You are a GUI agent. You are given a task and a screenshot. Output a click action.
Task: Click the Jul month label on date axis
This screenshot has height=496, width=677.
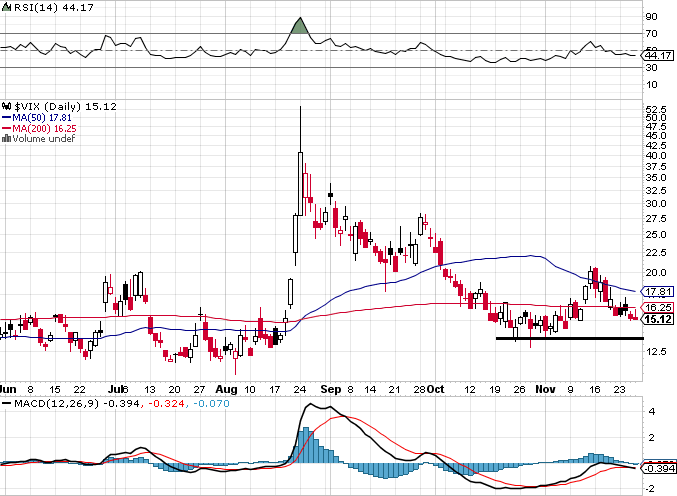click(x=116, y=389)
